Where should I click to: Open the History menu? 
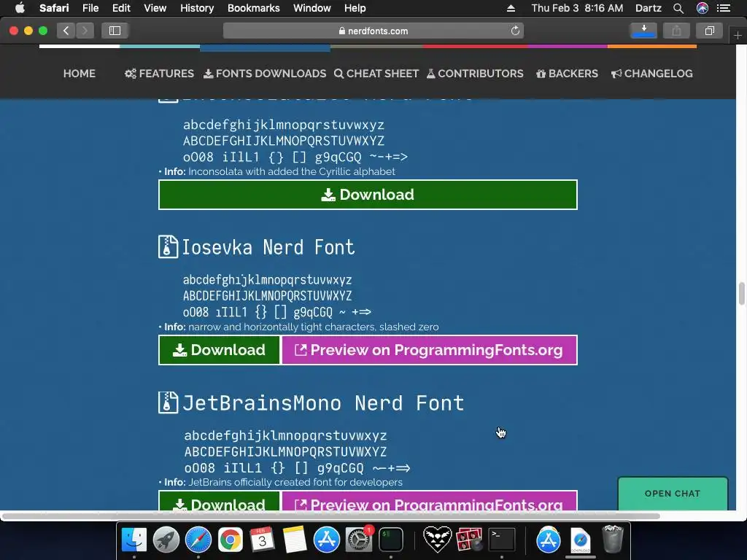pos(197,8)
